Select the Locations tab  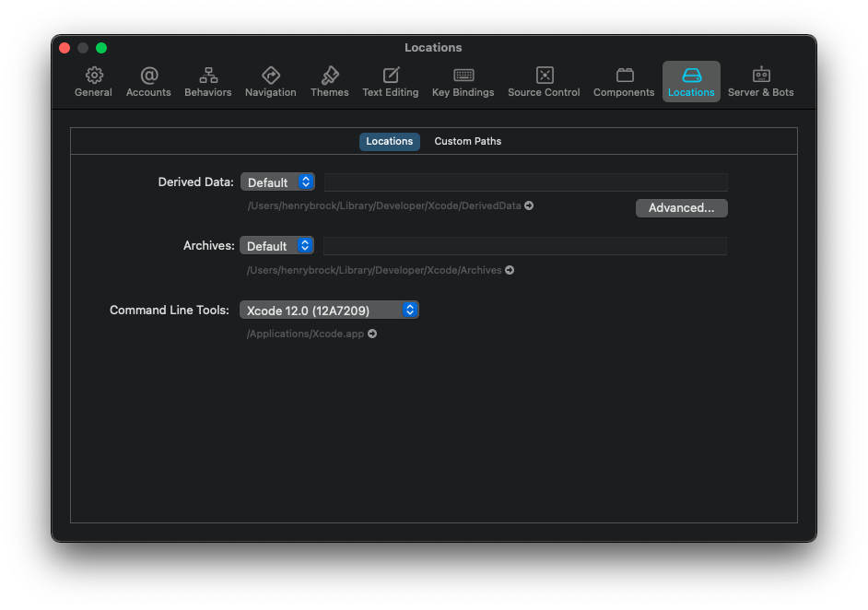[x=389, y=141]
